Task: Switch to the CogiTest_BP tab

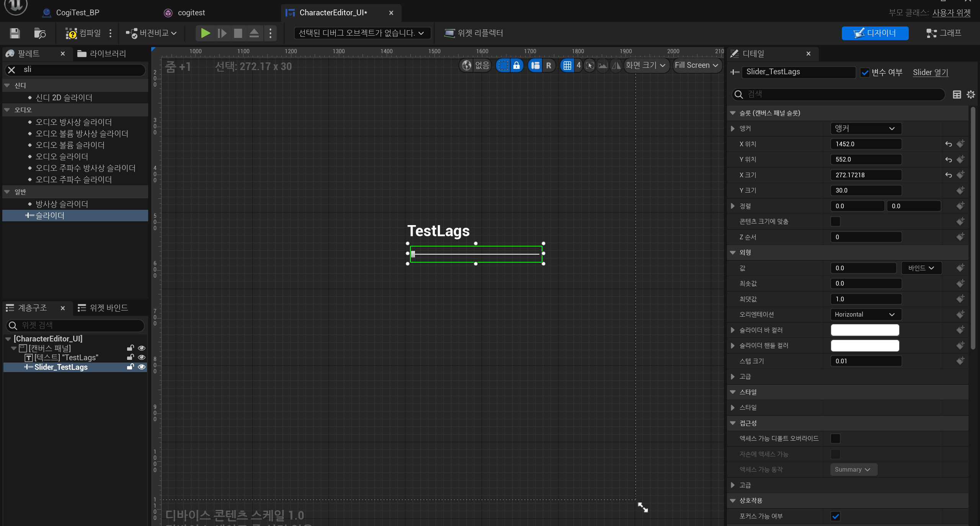Action: [x=77, y=13]
